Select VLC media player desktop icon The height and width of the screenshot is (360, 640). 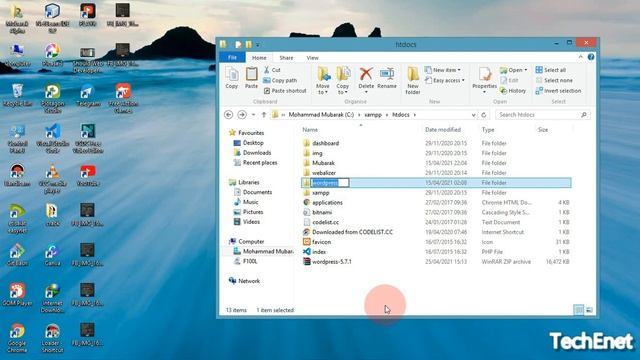(53, 179)
